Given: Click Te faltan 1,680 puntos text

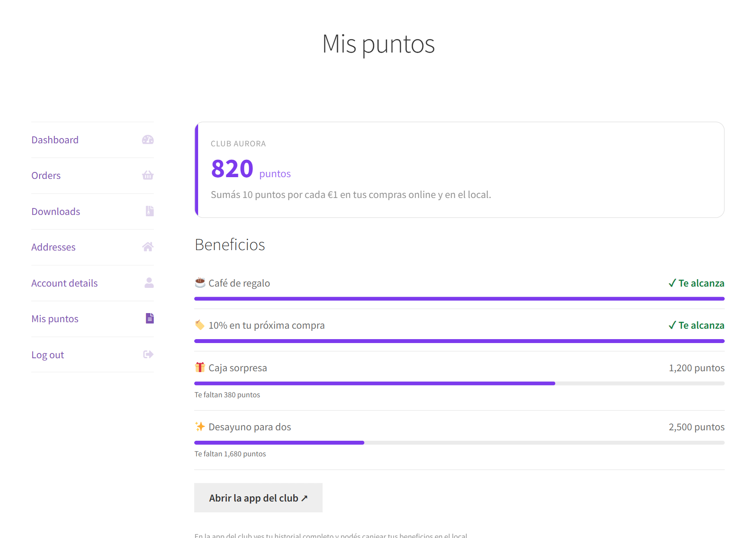Looking at the screenshot, I should point(230,454).
